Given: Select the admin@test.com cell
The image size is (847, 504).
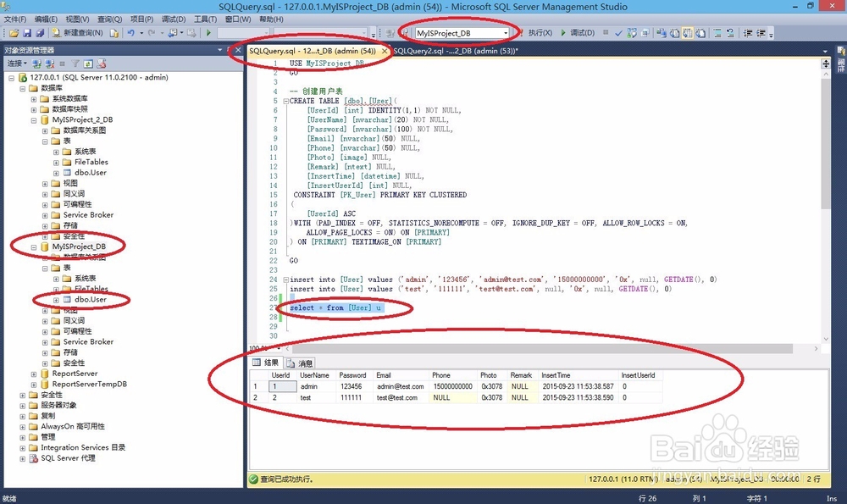Looking at the screenshot, I should point(401,387).
